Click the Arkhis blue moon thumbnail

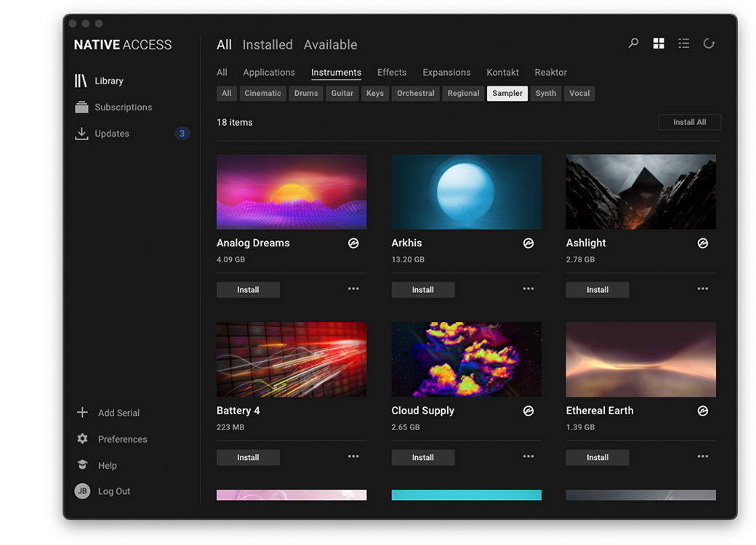pyautogui.click(x=466, y=192)
